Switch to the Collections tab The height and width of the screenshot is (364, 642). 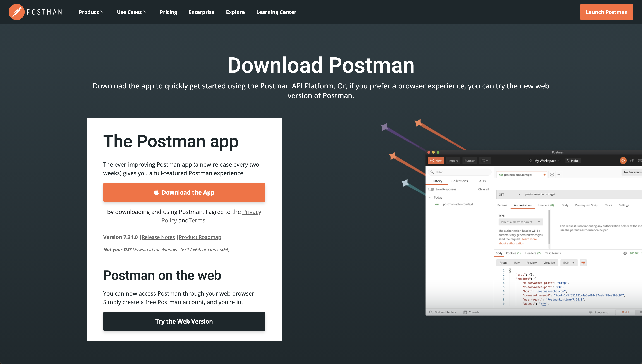(459, 181)
